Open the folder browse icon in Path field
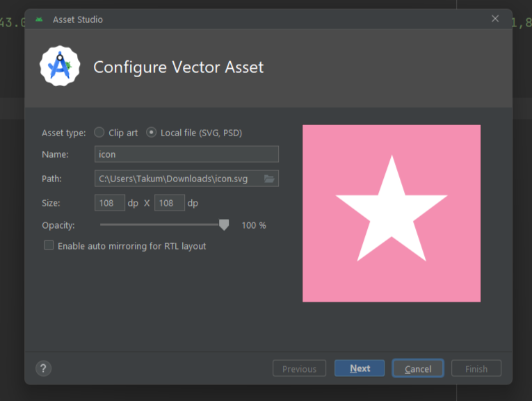Viewport: 532px width, 401px height. (x=269, y=179)
